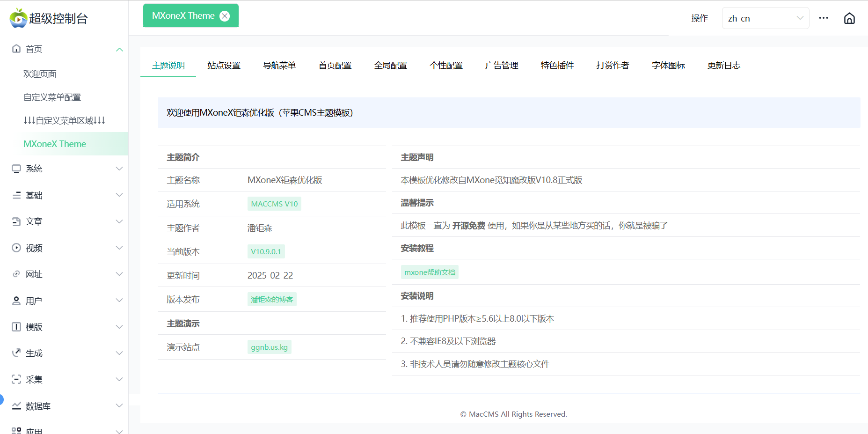Screen dimensions: 868x434
Task: Expand the 模版 menu chevron
Action: [x=119, y=327]
